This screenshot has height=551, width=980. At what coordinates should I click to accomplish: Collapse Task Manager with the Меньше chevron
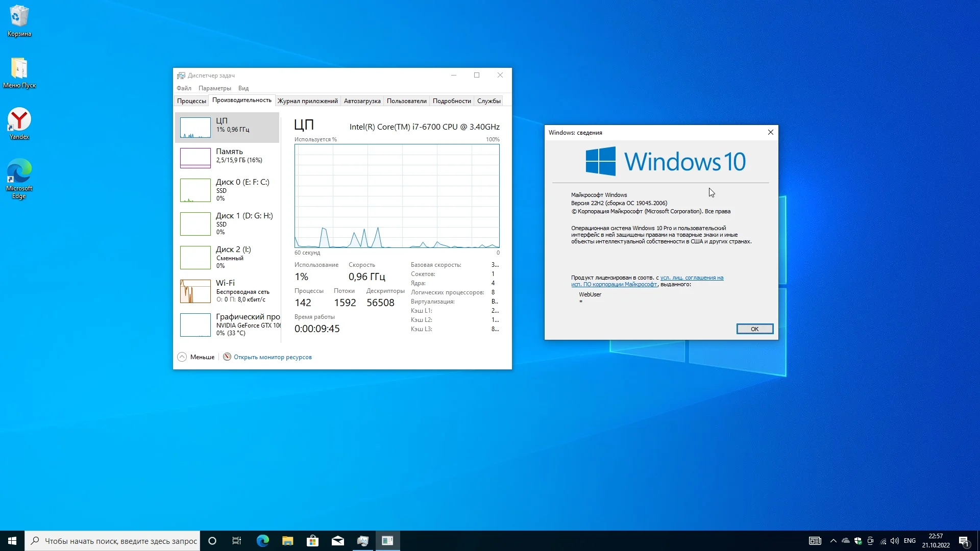click(182, 357)
